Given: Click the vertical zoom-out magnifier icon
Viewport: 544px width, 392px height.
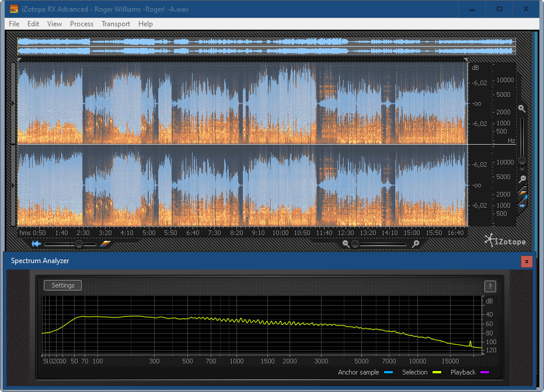Looking at the screenshot, I should [x=522, y=179].
